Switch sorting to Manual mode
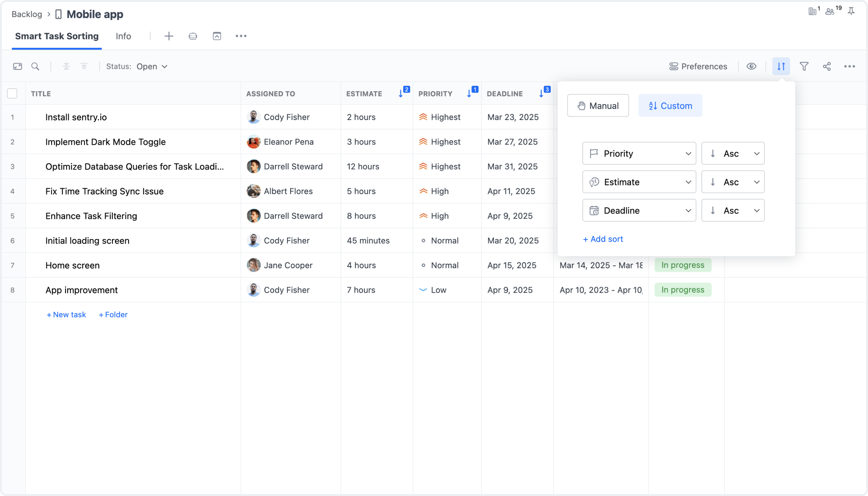Screen dimensions: 868x496 (x=598, y=106)
